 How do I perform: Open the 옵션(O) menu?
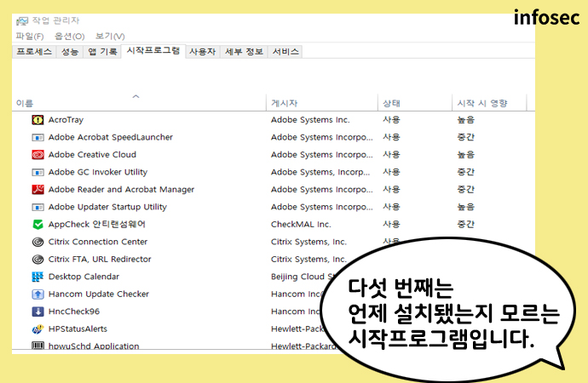pos(69,37)
